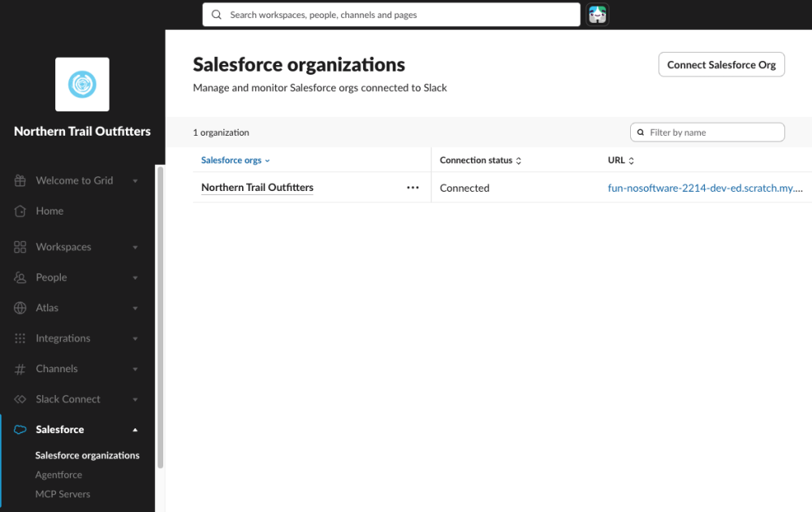Click the Search workspaces, people, channels field

tap(391, 15)
